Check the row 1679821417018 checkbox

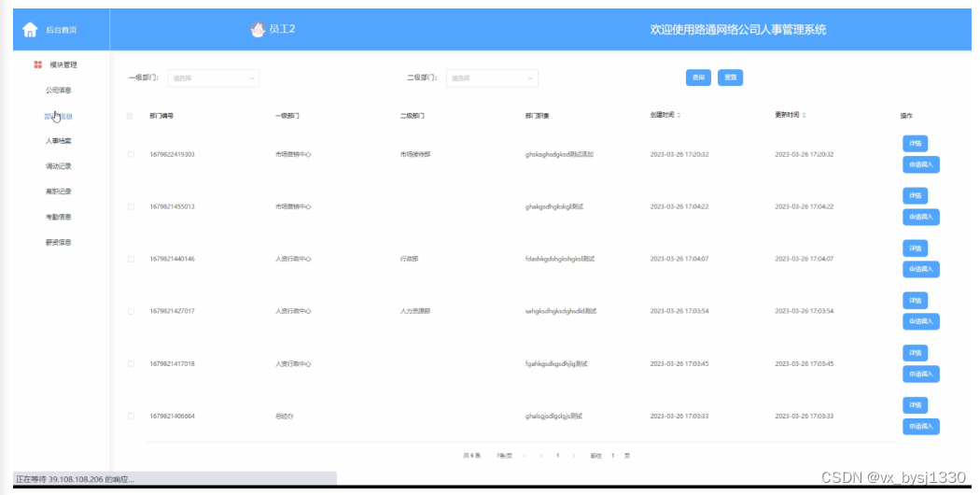131,363
